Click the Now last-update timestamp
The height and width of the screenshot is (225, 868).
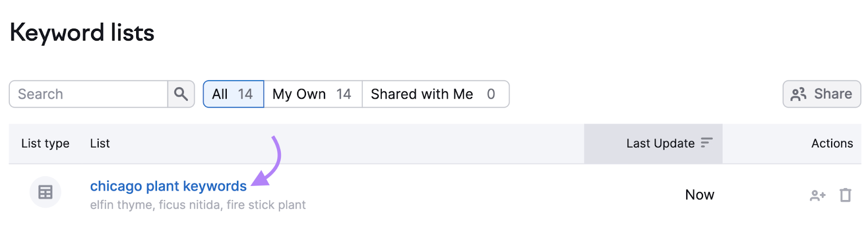point(699,195)
